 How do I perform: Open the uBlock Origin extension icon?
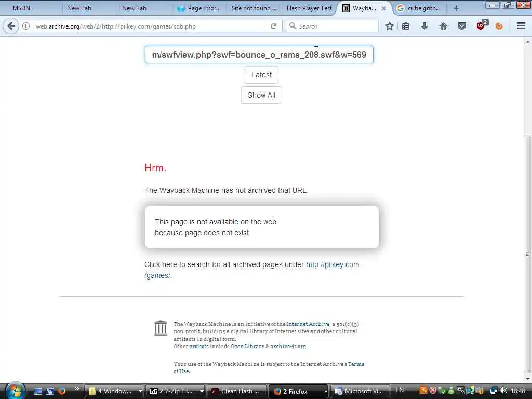(x=481, y=25)
